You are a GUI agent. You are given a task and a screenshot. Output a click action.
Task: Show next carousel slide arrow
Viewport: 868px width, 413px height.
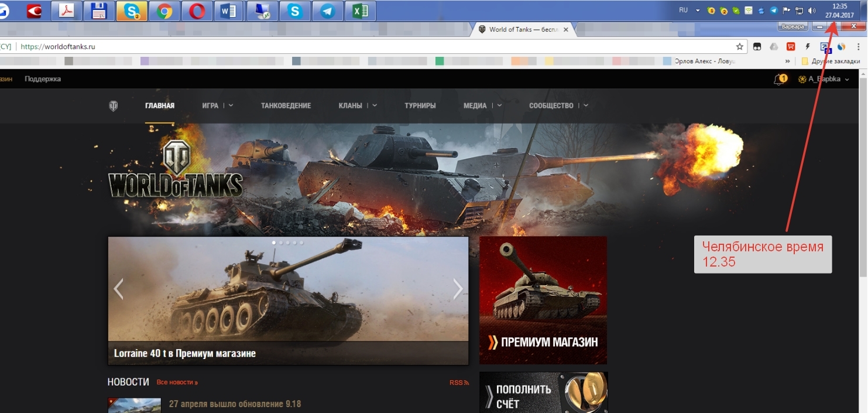(x=458, y=288)
